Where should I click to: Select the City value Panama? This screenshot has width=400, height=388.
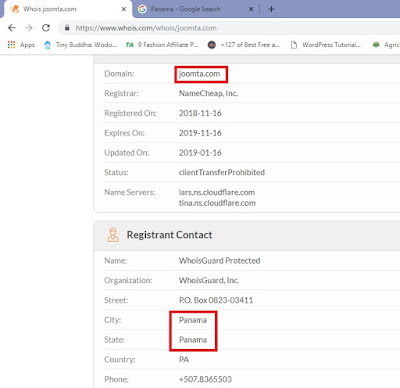[193, 320]
